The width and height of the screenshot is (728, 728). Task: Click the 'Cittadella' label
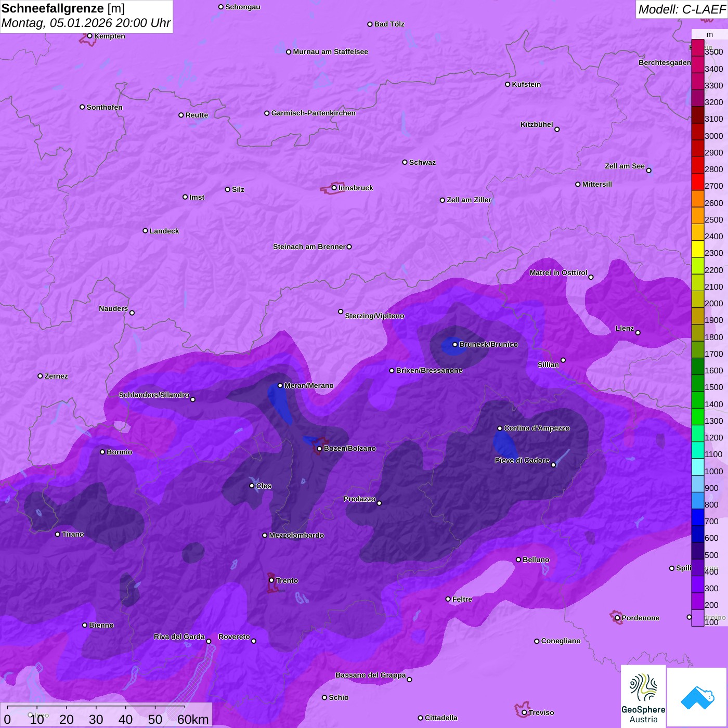click(x=441, y=718)
